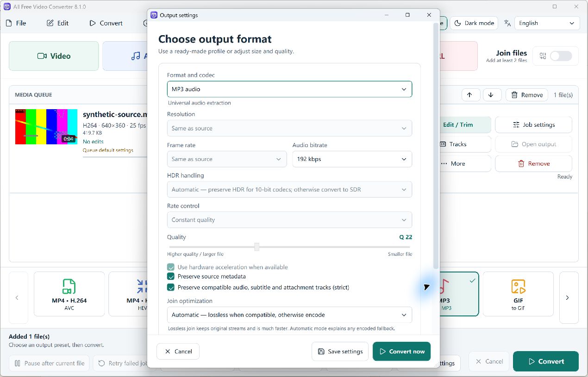Open the Edit menu

[58, 23]
